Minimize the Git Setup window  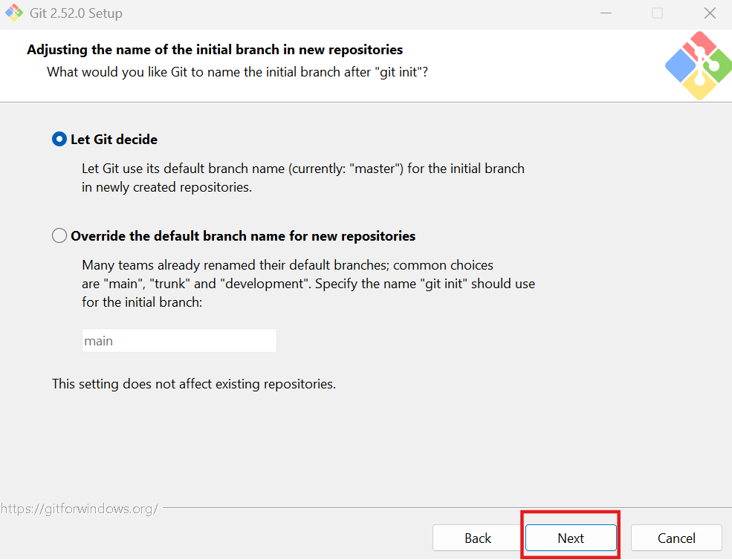point(606,13)
